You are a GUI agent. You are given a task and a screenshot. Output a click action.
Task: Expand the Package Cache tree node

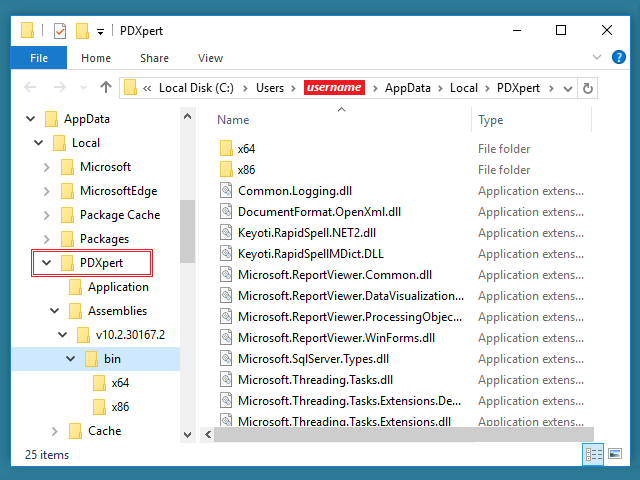pos(47,215)
